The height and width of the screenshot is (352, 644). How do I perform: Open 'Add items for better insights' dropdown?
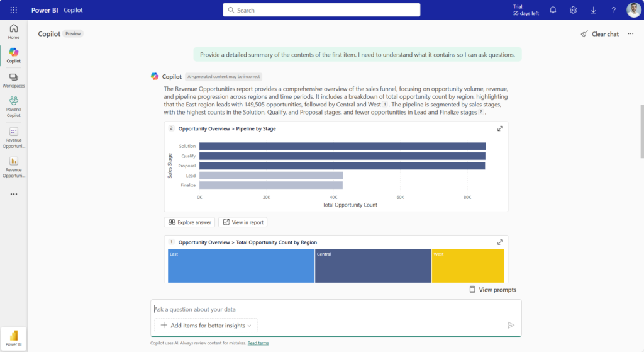206,325
